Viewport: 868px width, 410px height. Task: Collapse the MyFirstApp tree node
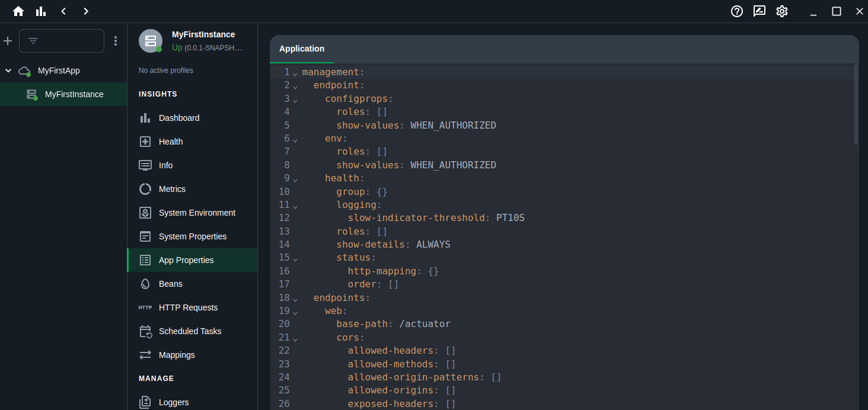8,71
